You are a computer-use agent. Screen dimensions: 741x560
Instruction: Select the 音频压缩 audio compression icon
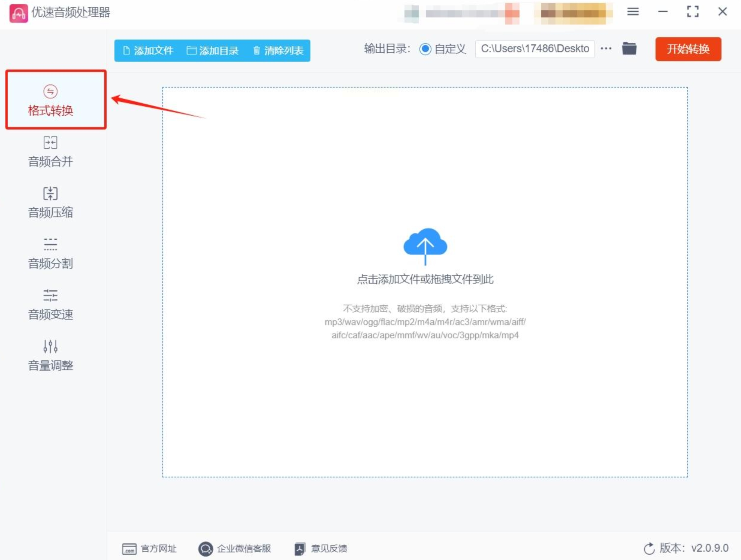(50, 193)
